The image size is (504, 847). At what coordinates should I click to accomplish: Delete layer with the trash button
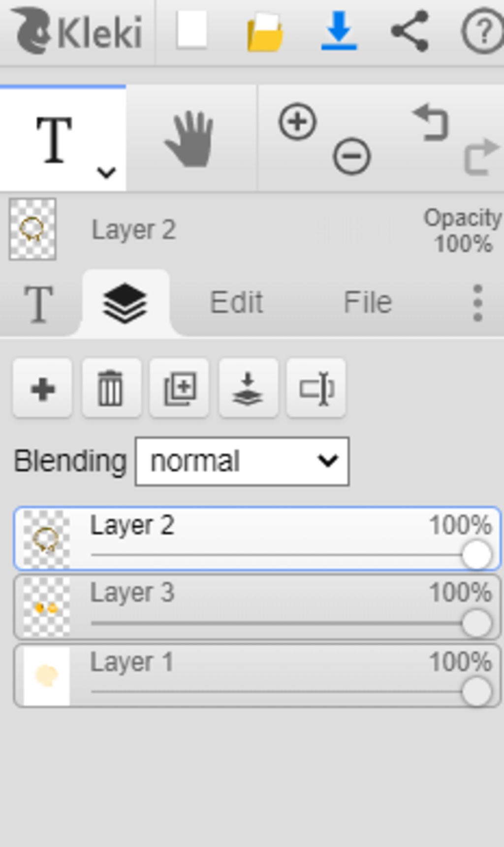[x=111, y=389]
